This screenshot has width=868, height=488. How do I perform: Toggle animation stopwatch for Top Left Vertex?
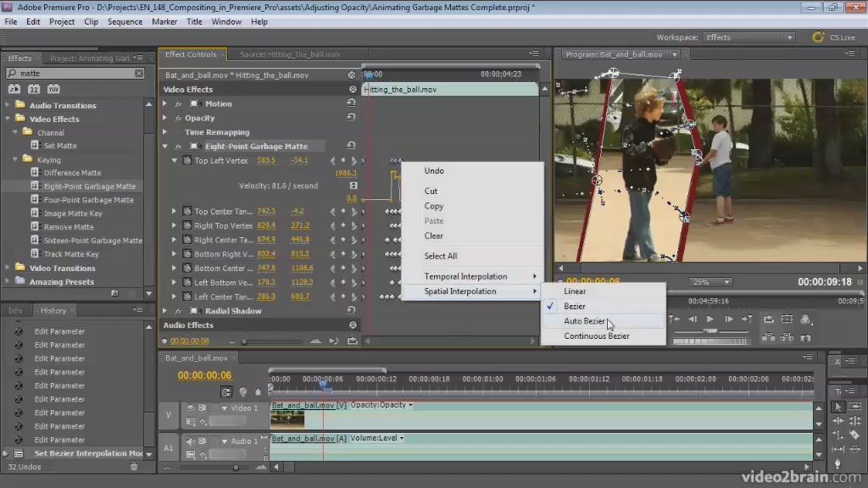[x=187, y=160]
